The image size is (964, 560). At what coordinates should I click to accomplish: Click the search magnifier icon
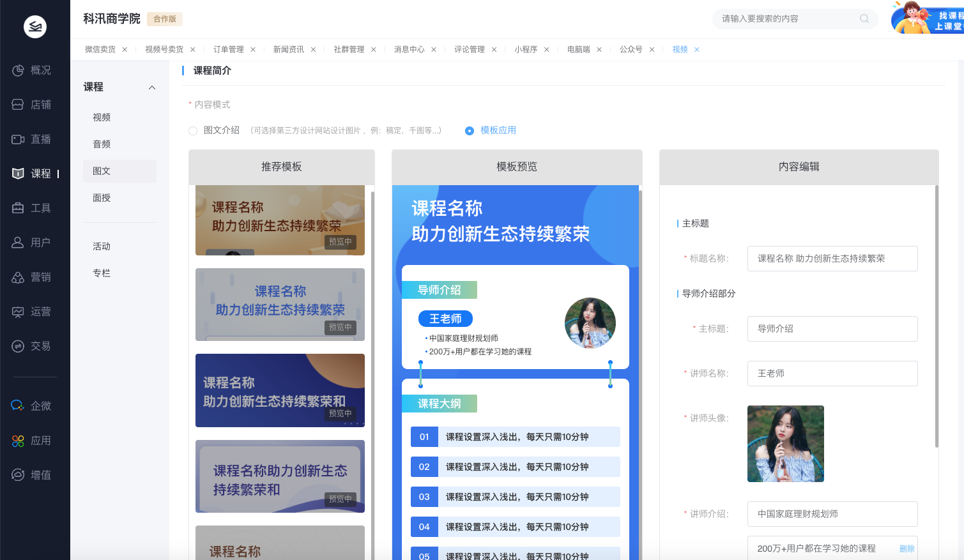coord(864,19)
